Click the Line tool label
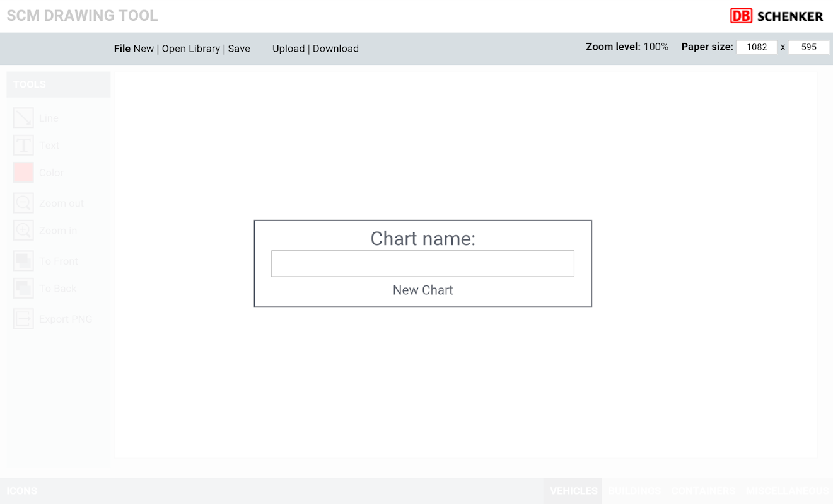Screen dimensions: 833x504 click(x=49, y=118)
